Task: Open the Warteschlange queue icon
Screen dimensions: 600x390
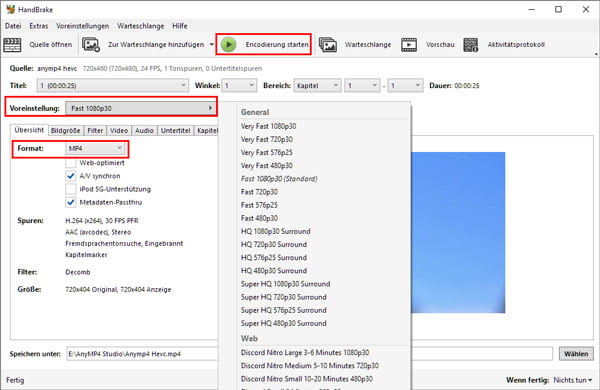Action: (328, 45)
